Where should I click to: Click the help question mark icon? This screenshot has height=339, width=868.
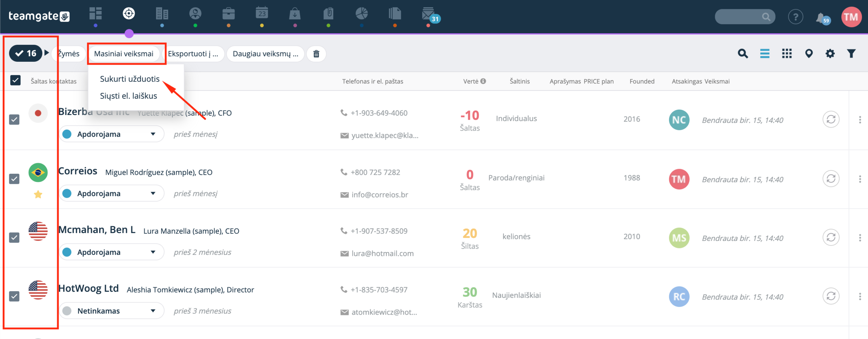[x=795, y=17]
